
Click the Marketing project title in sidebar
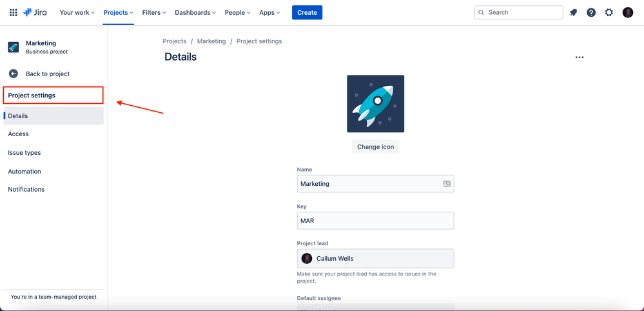pos(41,43)
